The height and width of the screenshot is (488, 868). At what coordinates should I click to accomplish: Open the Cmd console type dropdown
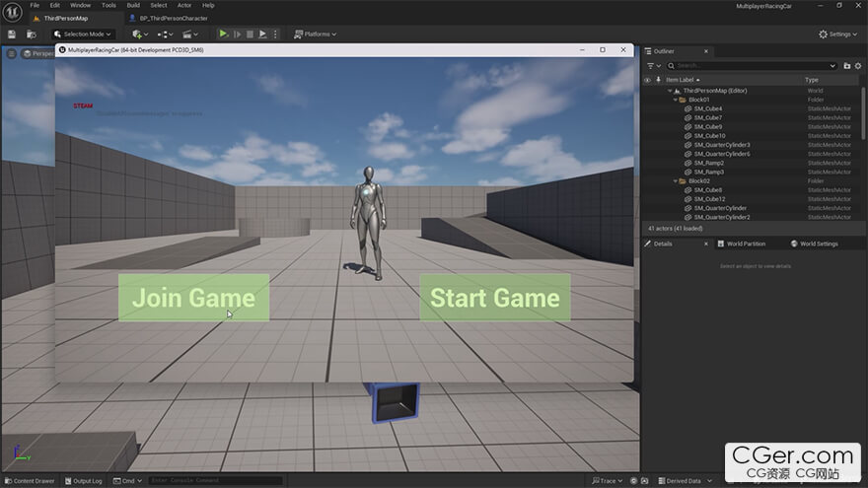point(128,481)
